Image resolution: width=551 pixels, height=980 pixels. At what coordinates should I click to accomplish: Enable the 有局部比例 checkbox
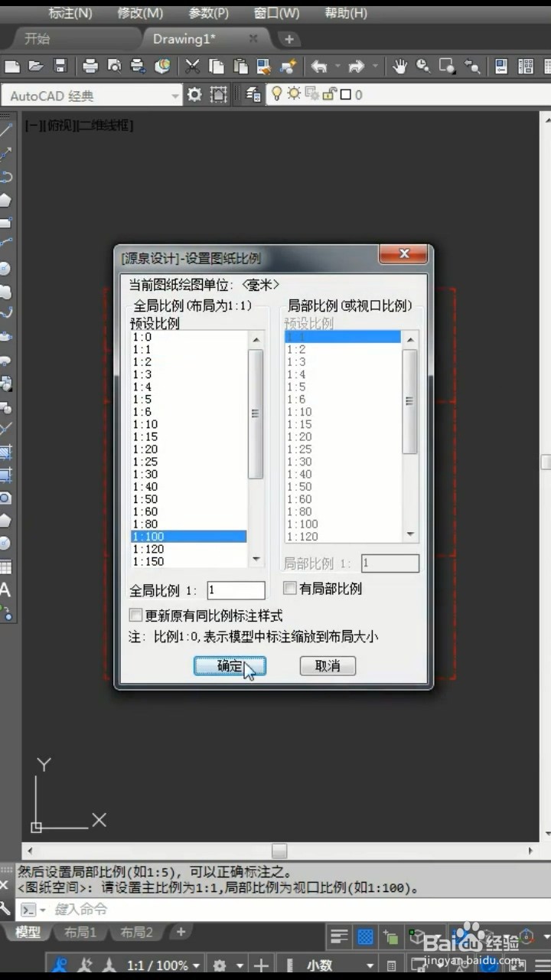(290, 589)
